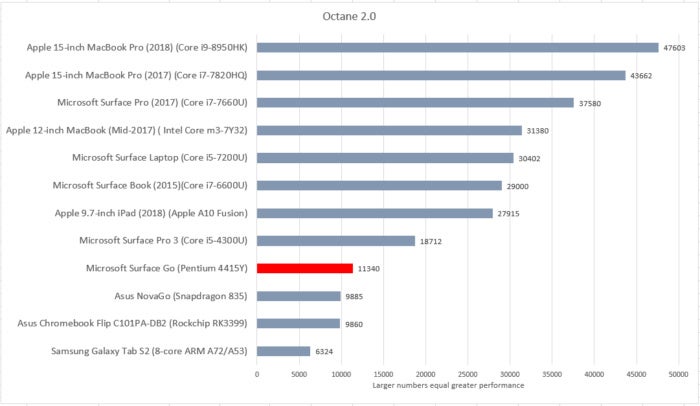Select the Asus NovaGo (Snapdragon 835) label
The image size is (700, 406).
(x=181, y=296)
